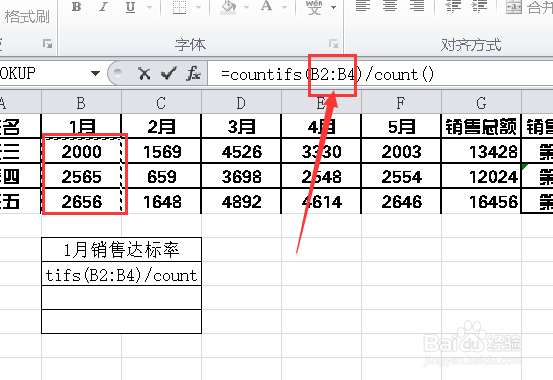The image size is (553, 380).
Task: Select cell with value 4892
Action: coord(241,201)
